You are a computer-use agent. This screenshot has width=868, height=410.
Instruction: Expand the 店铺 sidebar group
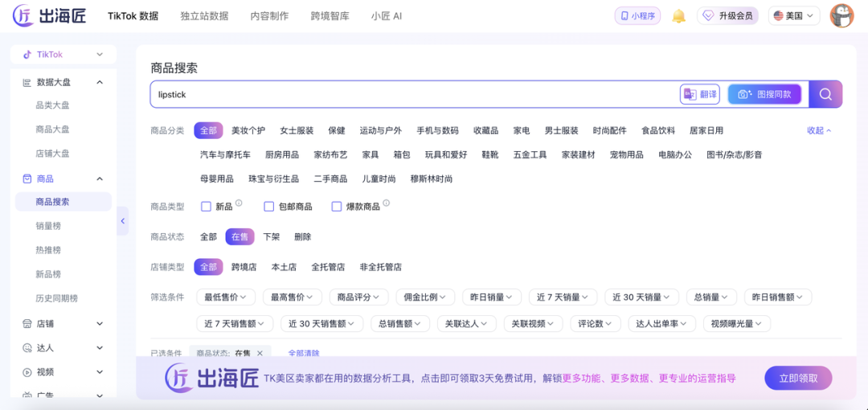(x=100, y=323)
